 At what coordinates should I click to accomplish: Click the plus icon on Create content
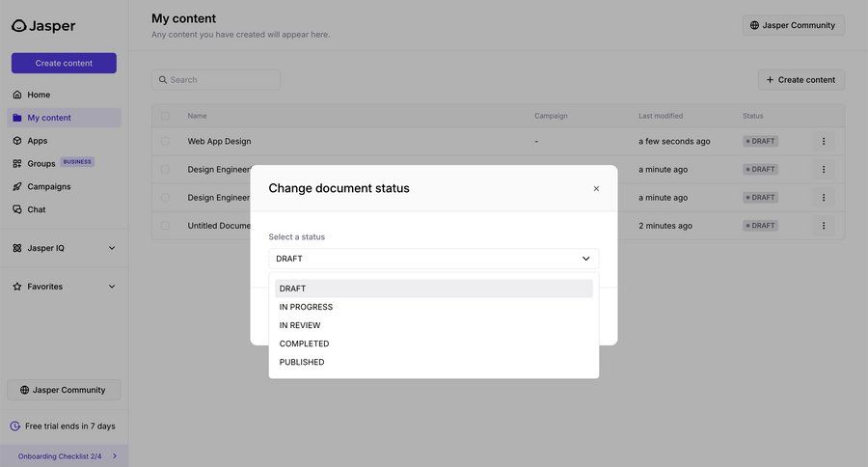pyautogui.click(x=770, y=80)
